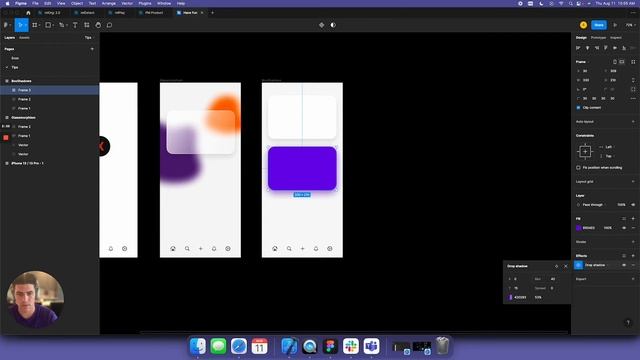Open the help question mark button
640x360 pixels.
pyautogui.click(x=628, y=323)
